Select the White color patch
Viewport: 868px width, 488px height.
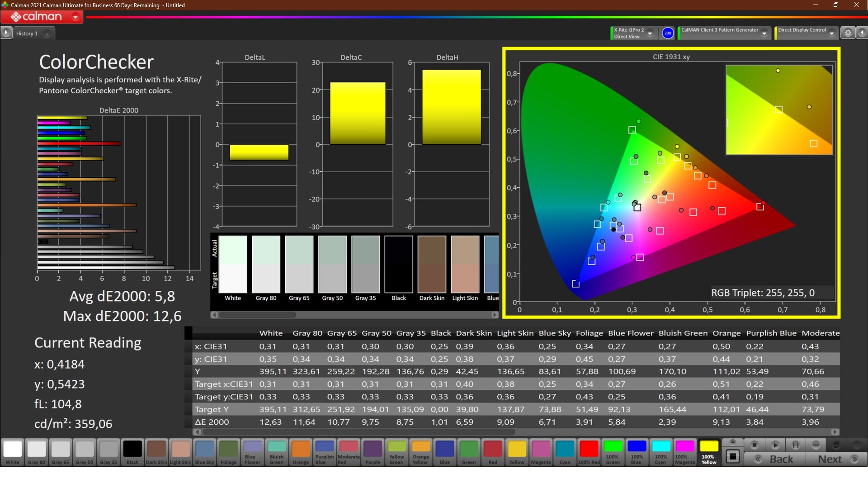pos(13,452)
